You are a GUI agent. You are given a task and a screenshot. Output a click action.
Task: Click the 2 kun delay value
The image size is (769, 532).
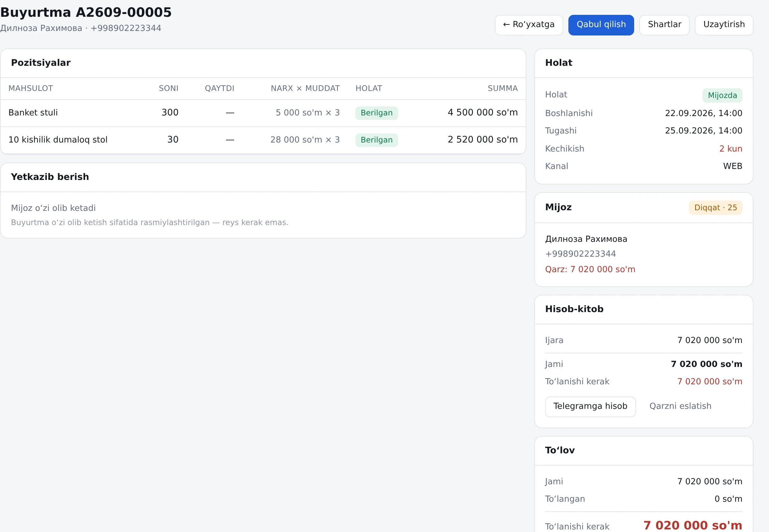731,149
